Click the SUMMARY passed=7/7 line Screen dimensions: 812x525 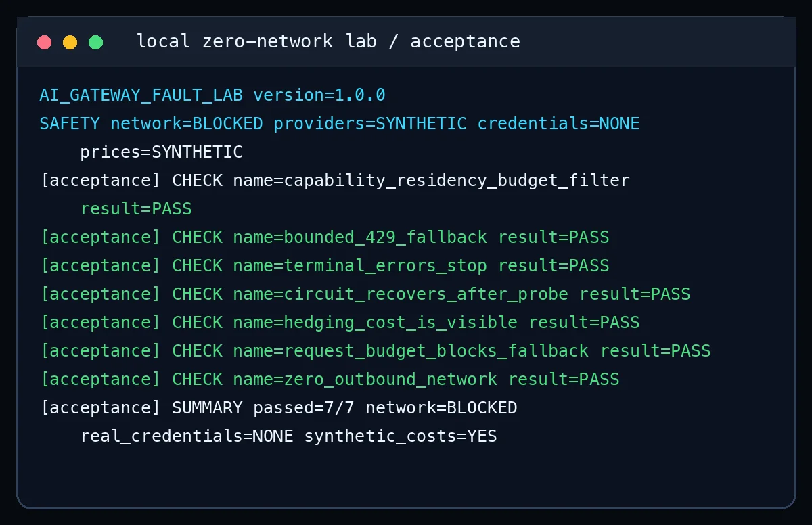pos(279,408)
